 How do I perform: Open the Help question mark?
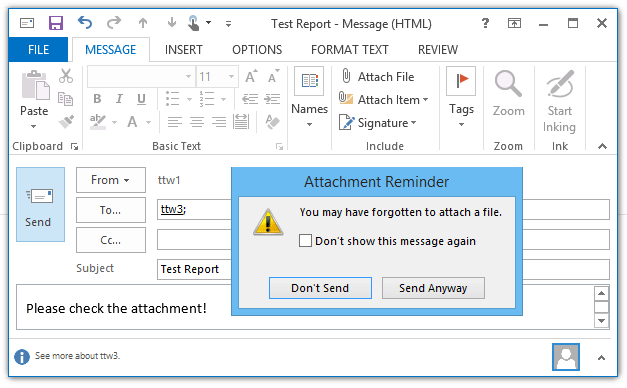pyautogui.click(x=485, y=23)
